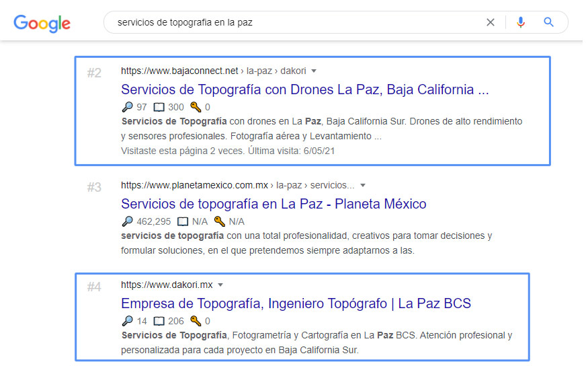Click the magnifier metric icon beside 462,295
The image size is (588, 366).
128,221
